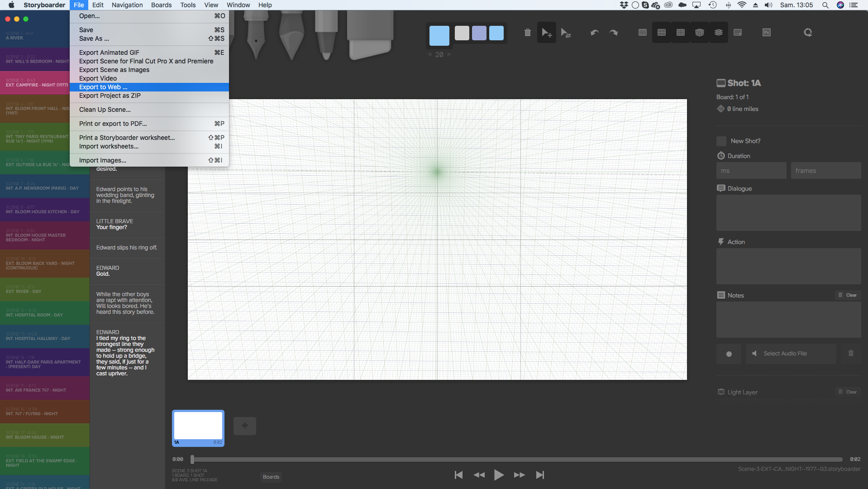The height and width of the screenshot is (489, 868).
Task: Jump to last board playback button
Action: pyautogui.click(x=540, y=475)
